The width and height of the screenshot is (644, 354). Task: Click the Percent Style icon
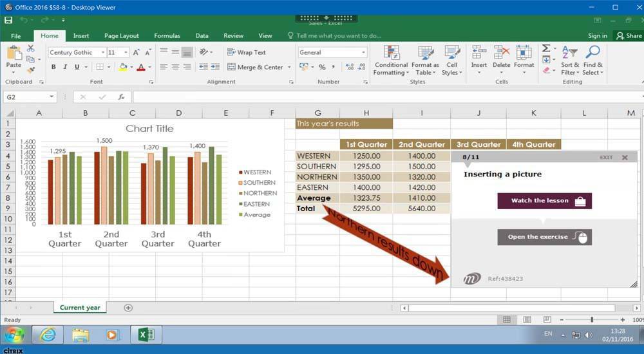click(x=322, y=67)
